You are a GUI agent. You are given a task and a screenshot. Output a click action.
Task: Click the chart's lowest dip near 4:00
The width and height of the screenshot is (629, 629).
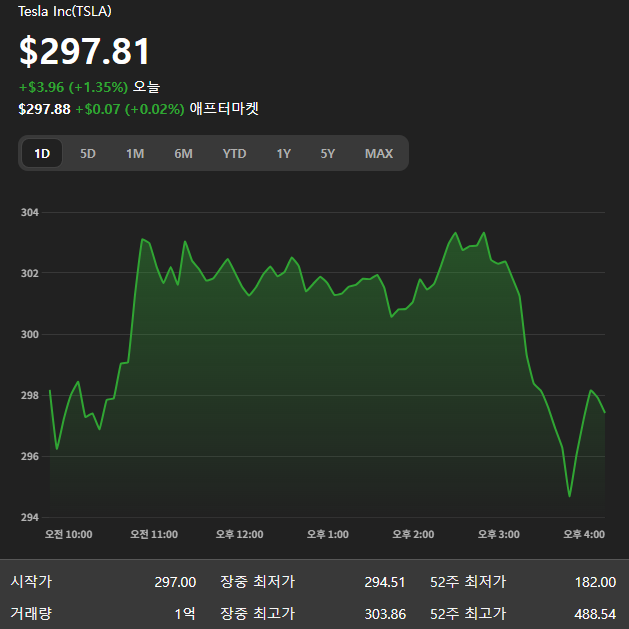click(x=569, y=496)
